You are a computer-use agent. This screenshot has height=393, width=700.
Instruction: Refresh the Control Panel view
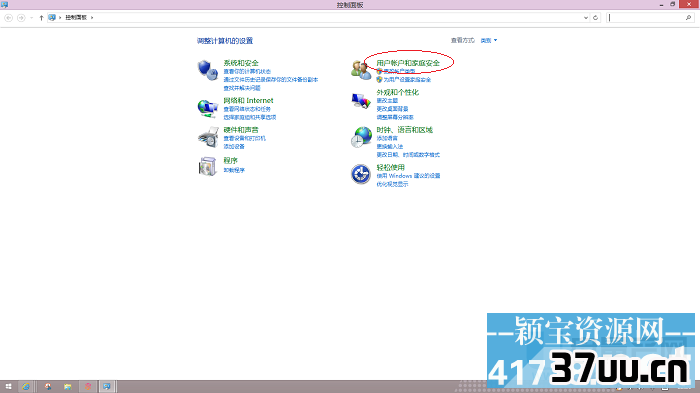tap(595, 18)
